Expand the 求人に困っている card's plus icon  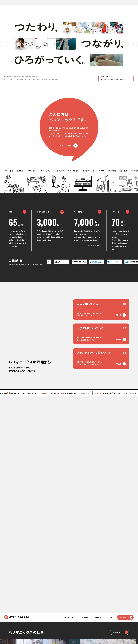[x=124, y=315]
